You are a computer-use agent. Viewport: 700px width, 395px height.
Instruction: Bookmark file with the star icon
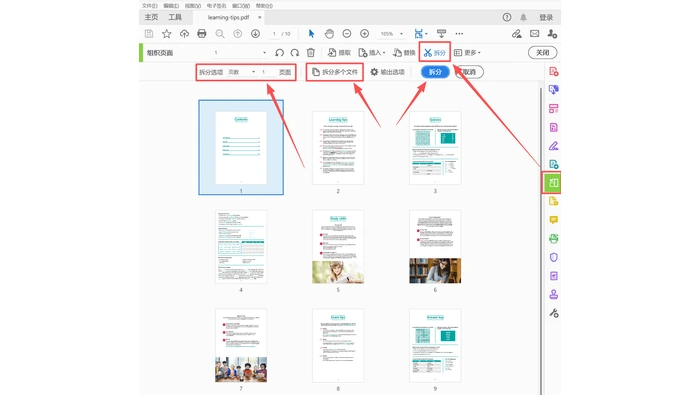[167, 33]
